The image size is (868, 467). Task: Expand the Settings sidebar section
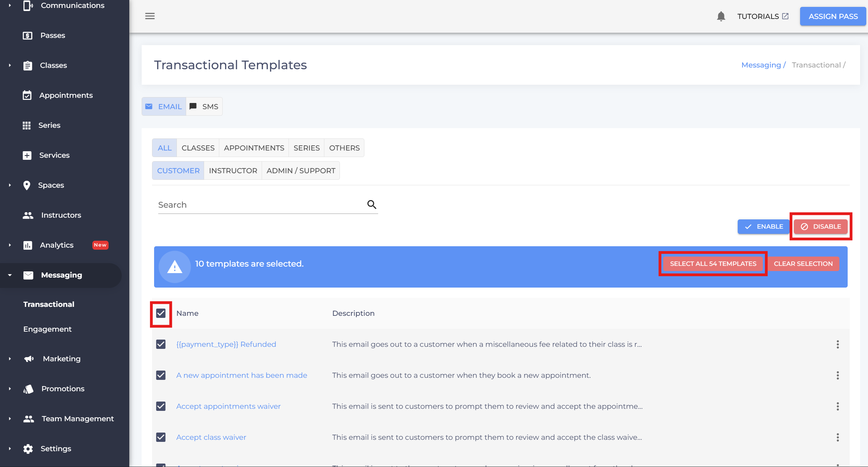tap(10, 449)
